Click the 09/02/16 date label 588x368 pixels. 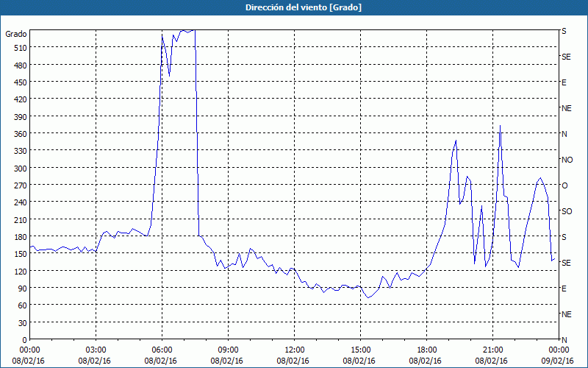click(558, 361)
